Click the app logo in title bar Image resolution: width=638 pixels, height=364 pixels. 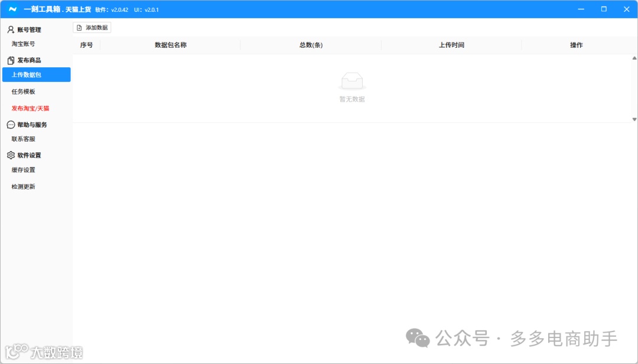tap(12, 9)
